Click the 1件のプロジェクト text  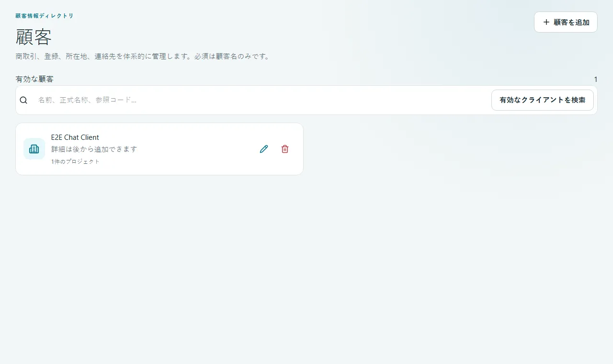pyautogui.click(x=76, y=161)
